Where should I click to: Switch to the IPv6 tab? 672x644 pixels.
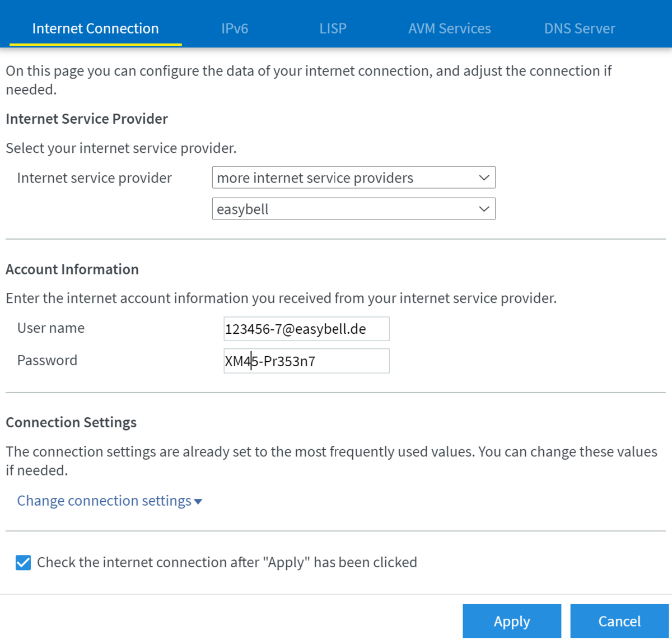pos(234,29)
